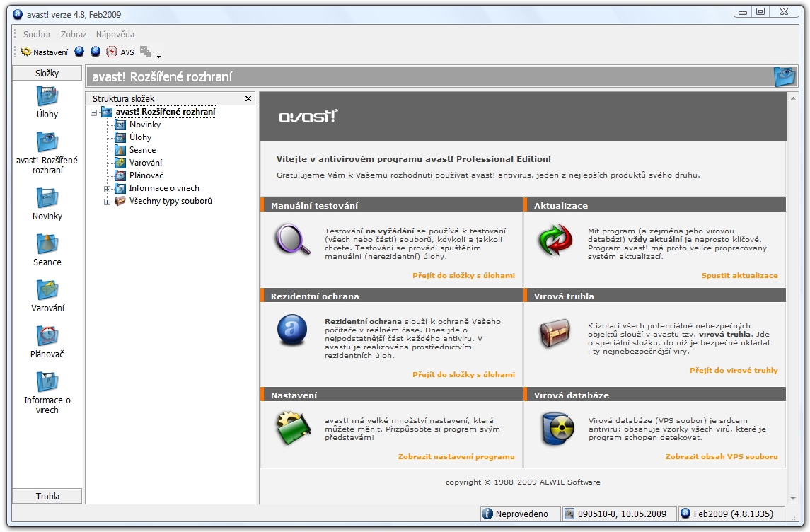Screen dimensions: 810x532
Task: Click the content scrollbar down arrow
Action: coord(793,499)
